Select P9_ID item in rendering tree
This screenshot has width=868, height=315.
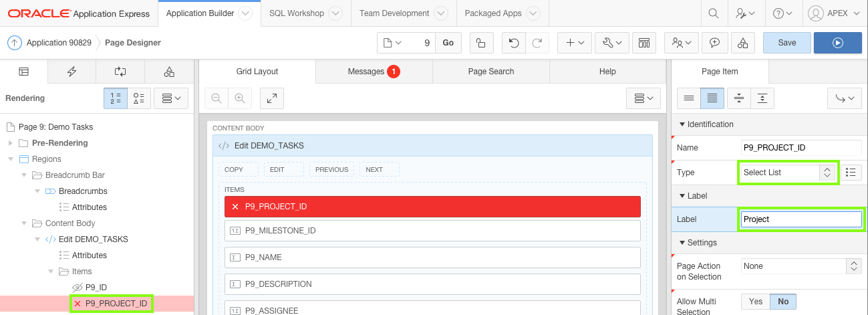point(96,288)
